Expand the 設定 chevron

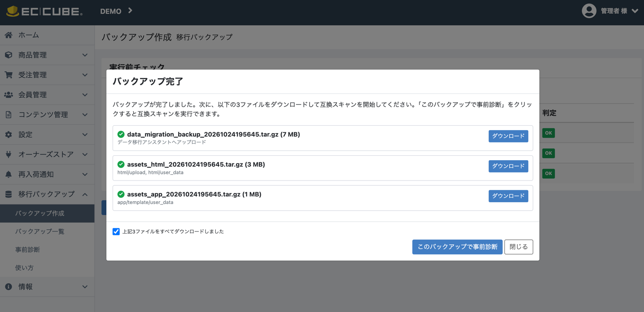[x=85, y=135]
